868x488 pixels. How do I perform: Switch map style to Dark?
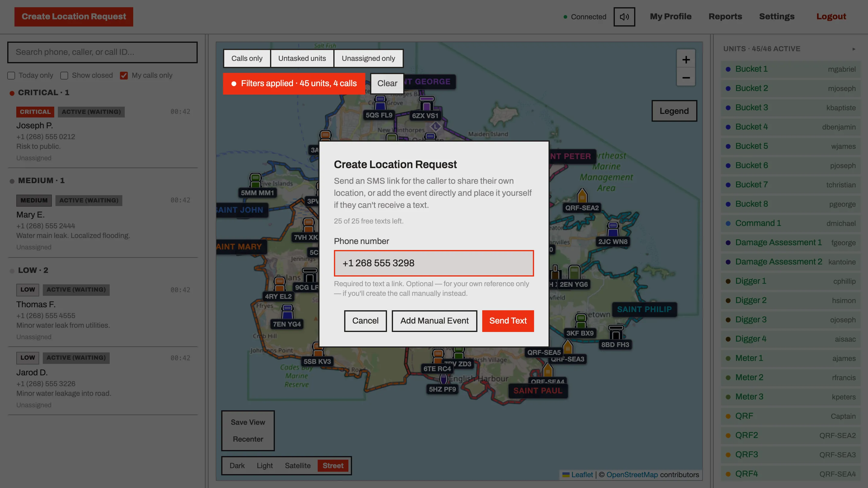pyautogui.click(x=237, y=465)
